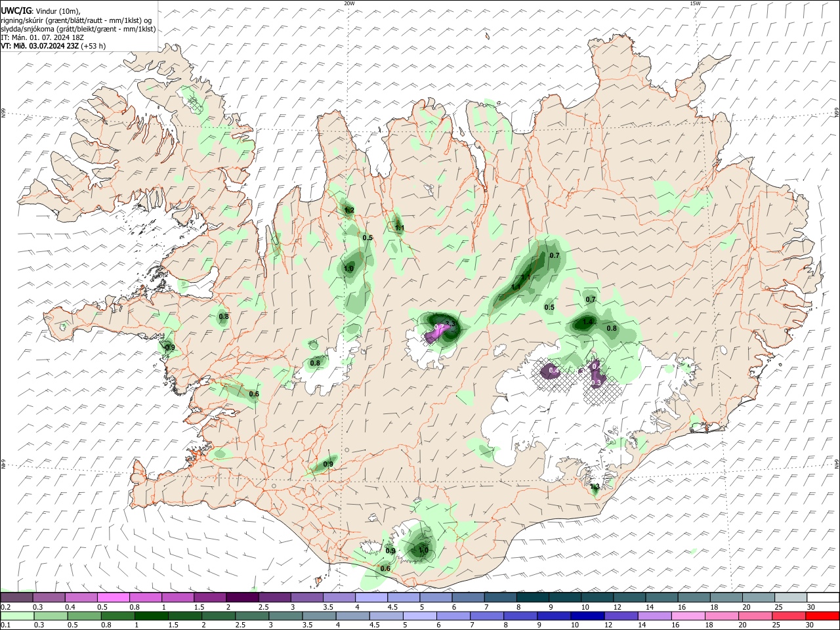Click the "rigning/skúrir" legend description line
The width and height of the screenshot is (840, 630).
click(76, 20)
